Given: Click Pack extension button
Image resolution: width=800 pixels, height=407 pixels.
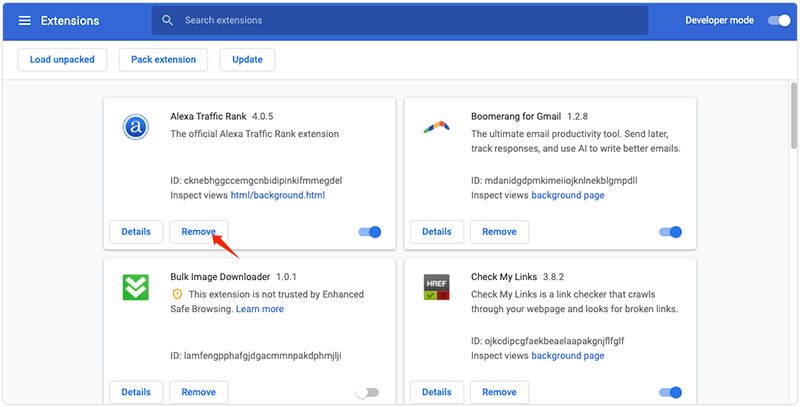Looking at the screenshot, I should click(x=163, y=60).
